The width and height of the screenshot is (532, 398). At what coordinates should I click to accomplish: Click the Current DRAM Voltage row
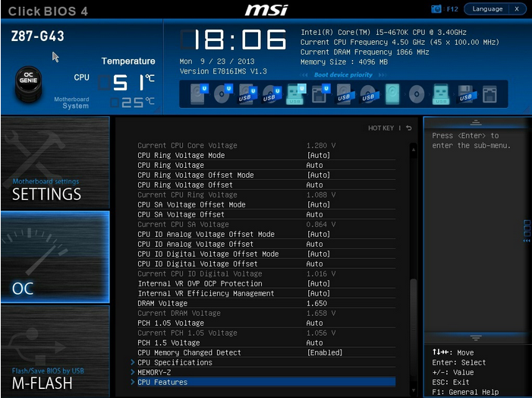266,313
